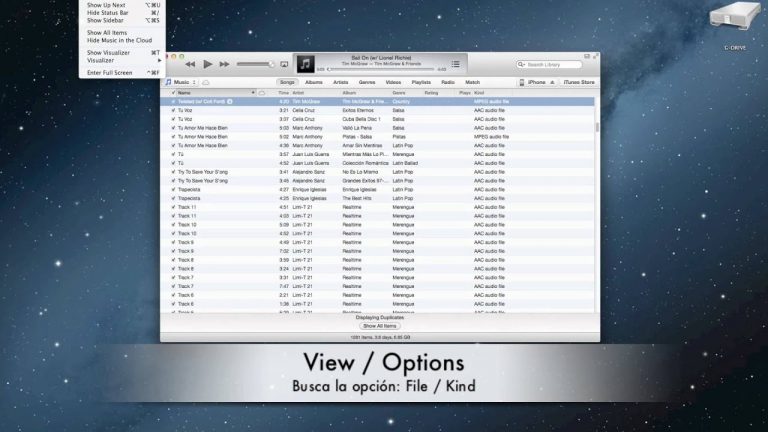Open the Up Next list icon
The height and width of the screenshot is (432, 768).
456,64
